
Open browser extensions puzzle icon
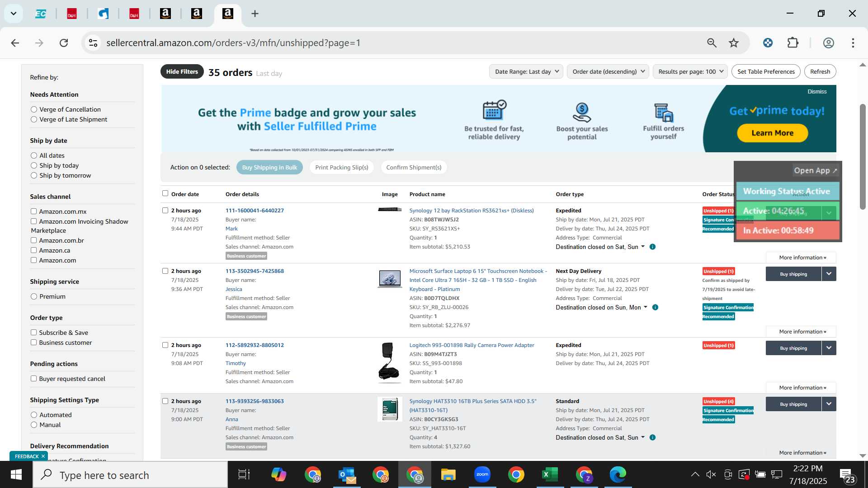[x=793, y=43]
